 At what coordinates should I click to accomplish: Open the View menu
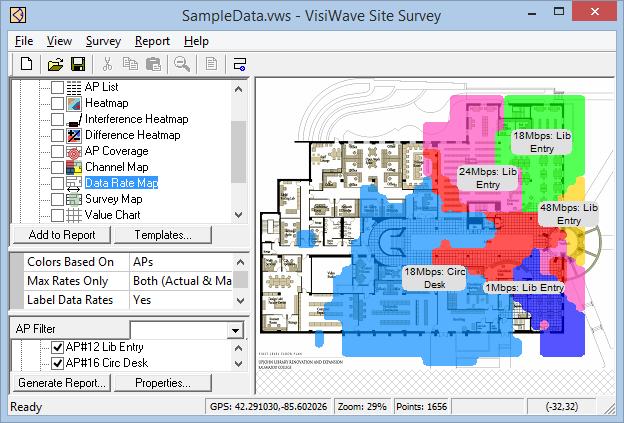59,41
